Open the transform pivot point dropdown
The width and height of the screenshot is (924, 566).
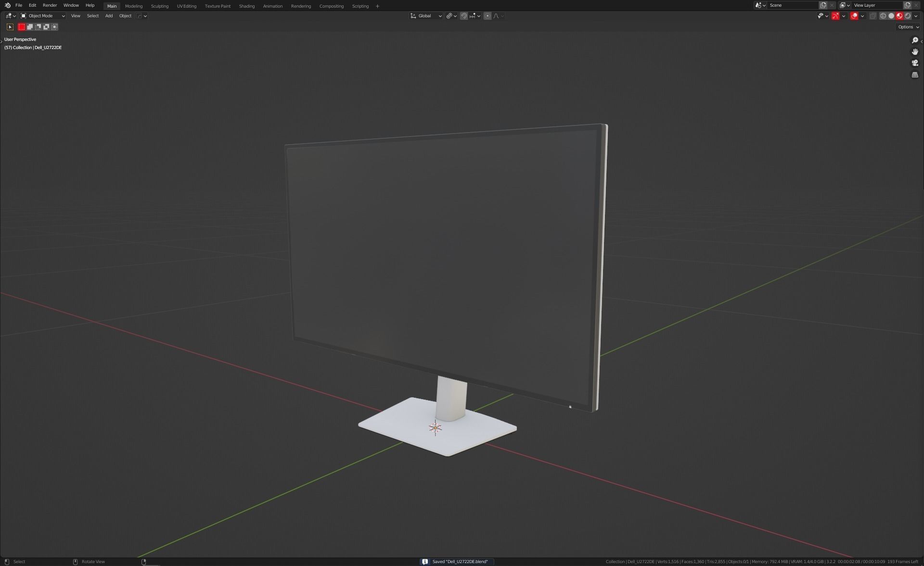pyautogui.click(x=451, y=16)
